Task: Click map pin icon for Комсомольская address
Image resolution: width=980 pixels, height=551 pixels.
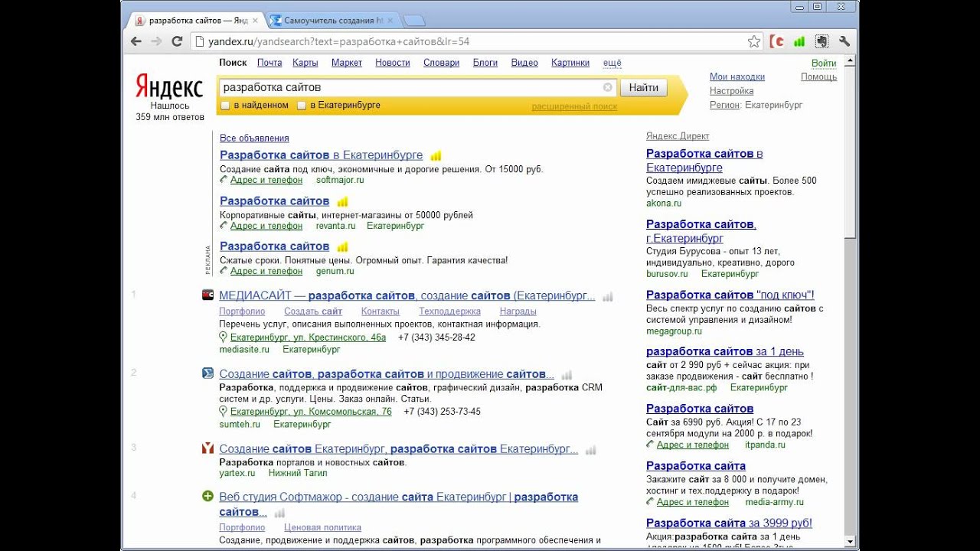Action: pos(224,411)
